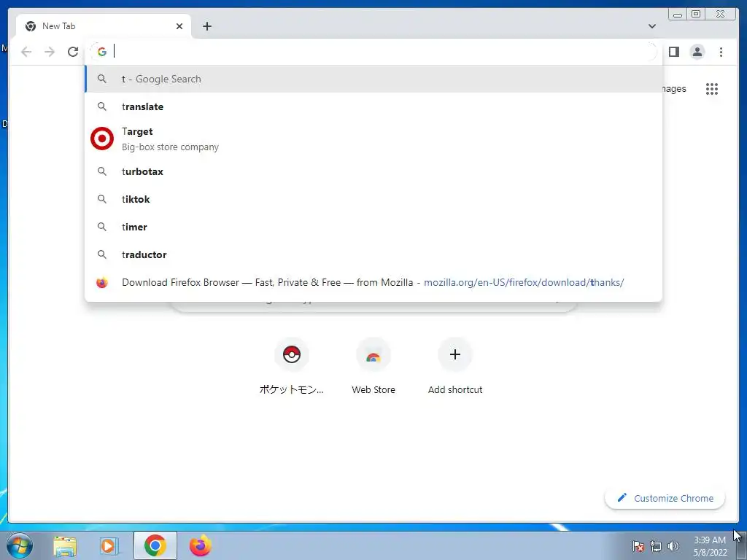Click the Chrome taskbar icon
747x560 pixels.
[x=155, y=545]
